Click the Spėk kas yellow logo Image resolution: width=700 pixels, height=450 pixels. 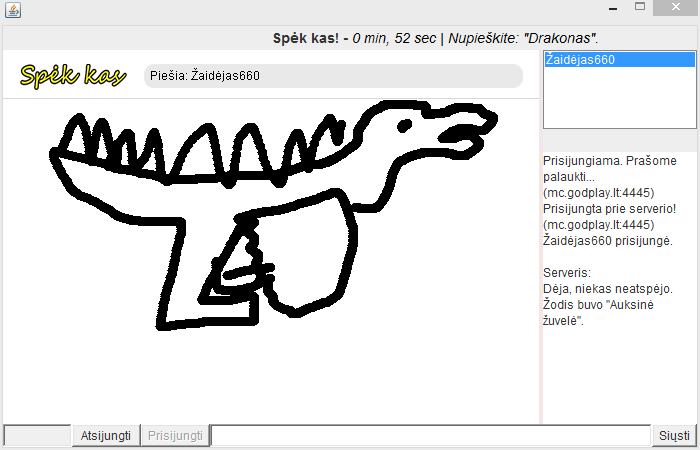[x=73, y=75]
